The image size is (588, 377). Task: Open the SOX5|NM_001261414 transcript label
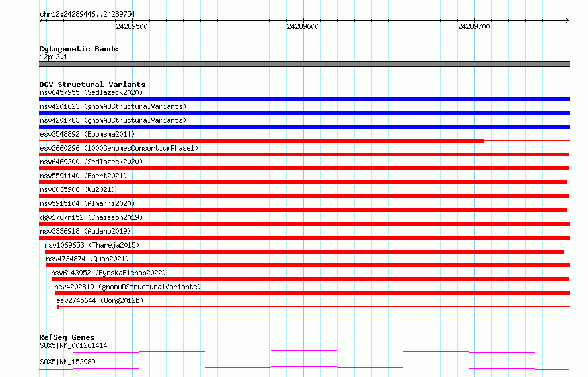73,345
